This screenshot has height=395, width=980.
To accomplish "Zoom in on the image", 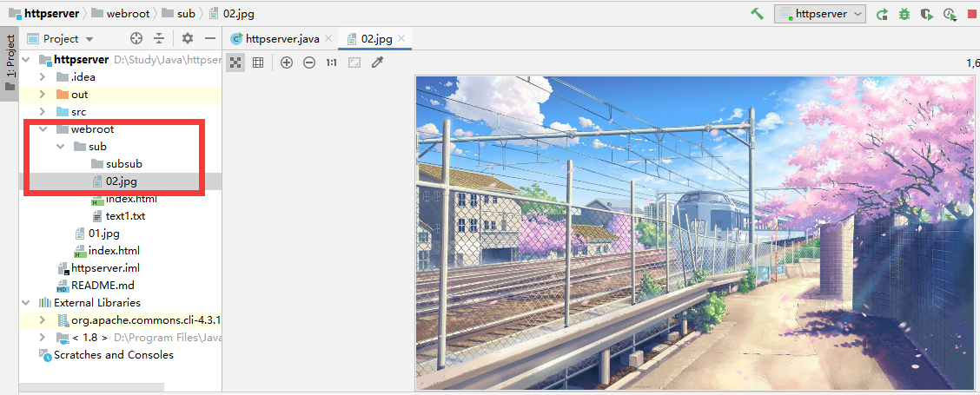I will (286, 63).
